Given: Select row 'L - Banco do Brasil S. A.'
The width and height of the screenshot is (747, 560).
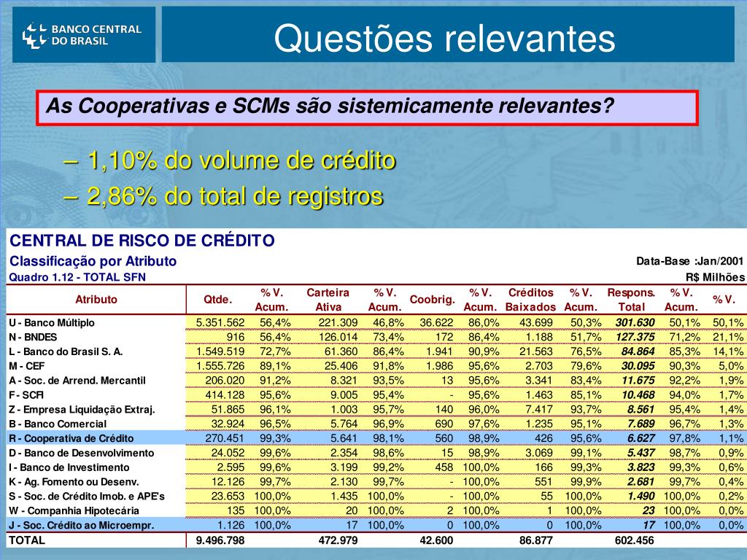Looking at the screenshot, I should [x=376, y=351].
